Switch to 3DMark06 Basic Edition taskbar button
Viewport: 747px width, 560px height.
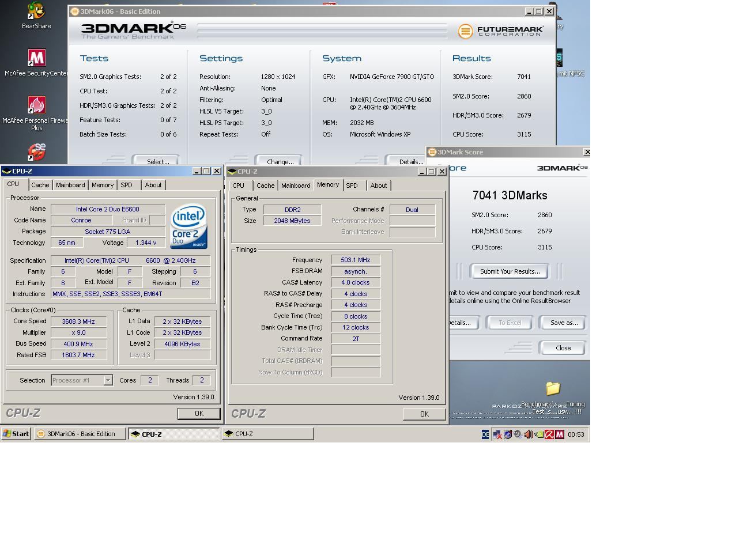coord(80,434)
